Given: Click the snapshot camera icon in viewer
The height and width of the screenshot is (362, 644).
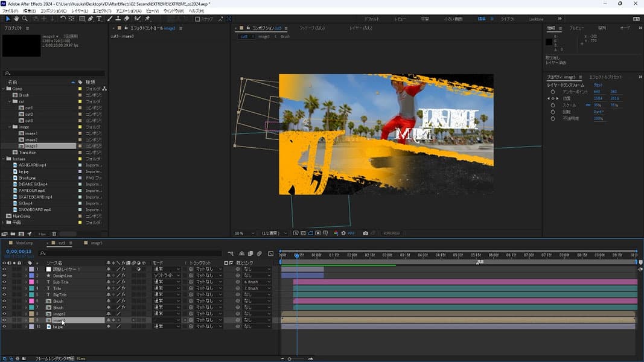Looking at the screenshot, I should (366, 233).
